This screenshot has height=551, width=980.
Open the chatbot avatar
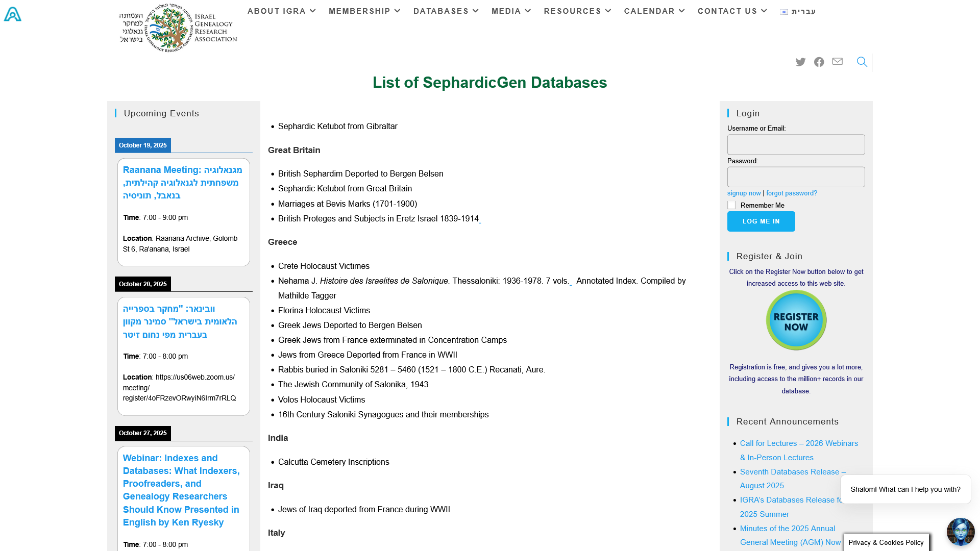(x=961, y=531)
